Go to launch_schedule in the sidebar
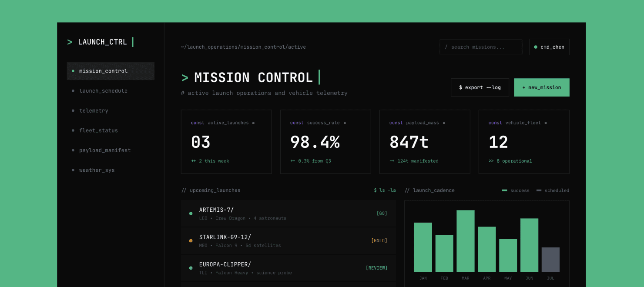 pyautogui.click(x=103, y=91)
